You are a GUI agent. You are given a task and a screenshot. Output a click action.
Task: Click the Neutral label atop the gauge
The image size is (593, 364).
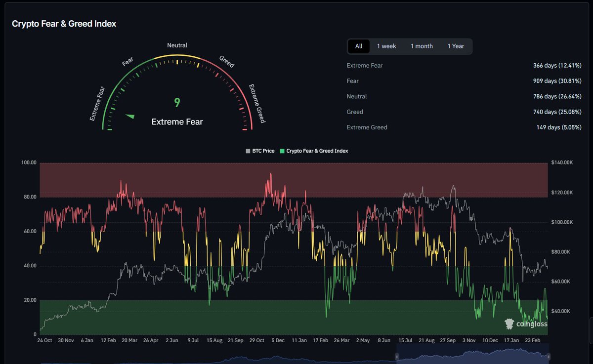(177, 45)
